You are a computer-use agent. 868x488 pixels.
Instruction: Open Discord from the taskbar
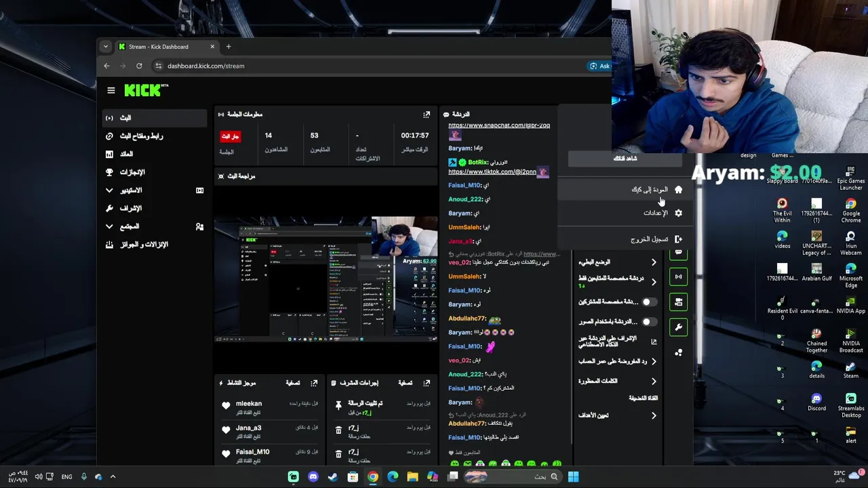coord(313,477)
